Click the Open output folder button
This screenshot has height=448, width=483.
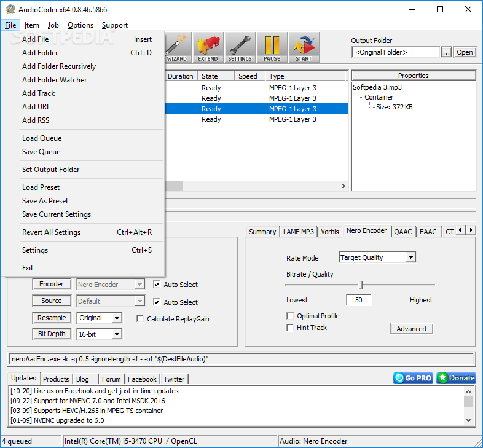coord(465,52)
